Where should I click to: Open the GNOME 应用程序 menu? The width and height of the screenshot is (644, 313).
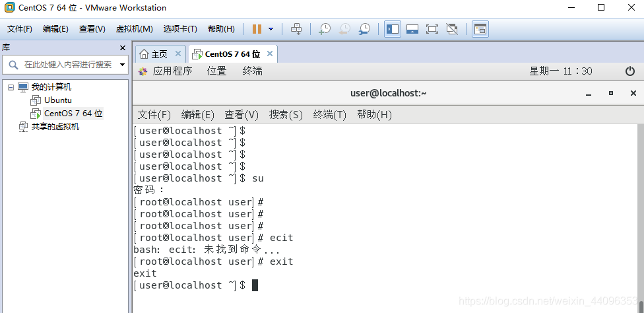172,71
